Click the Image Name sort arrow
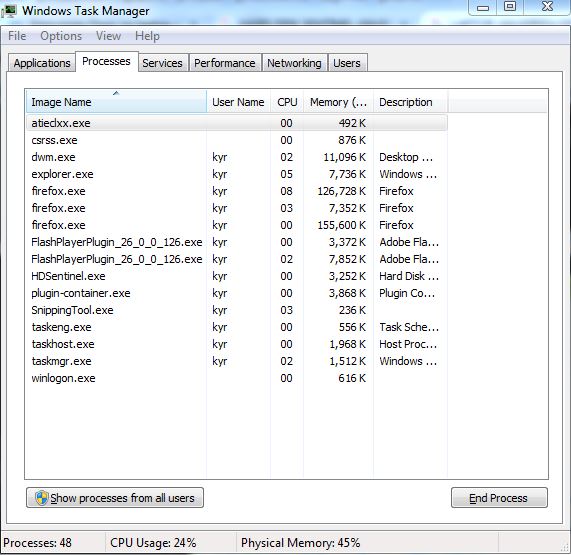 click(x=116, y=93)
